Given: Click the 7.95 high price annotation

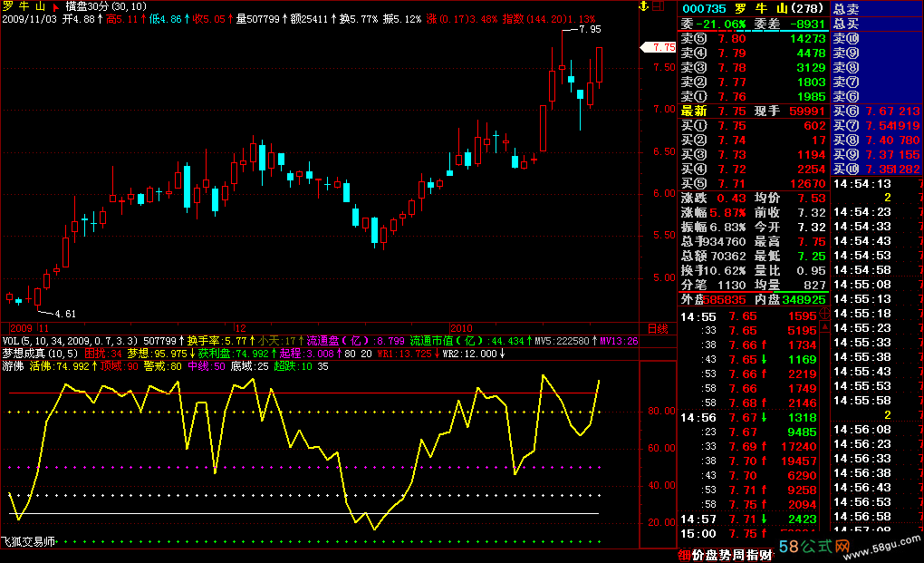Looking at the screenshot, I should click(590, 29).
